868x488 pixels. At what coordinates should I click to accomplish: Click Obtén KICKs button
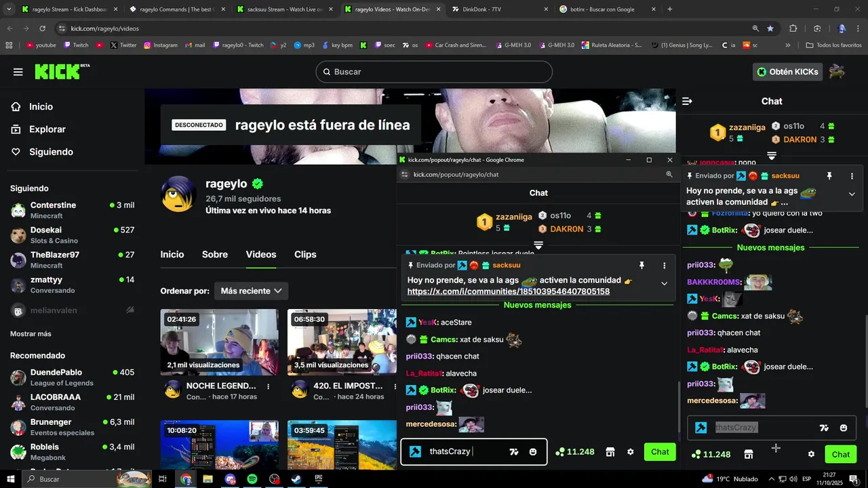(787, 72)
